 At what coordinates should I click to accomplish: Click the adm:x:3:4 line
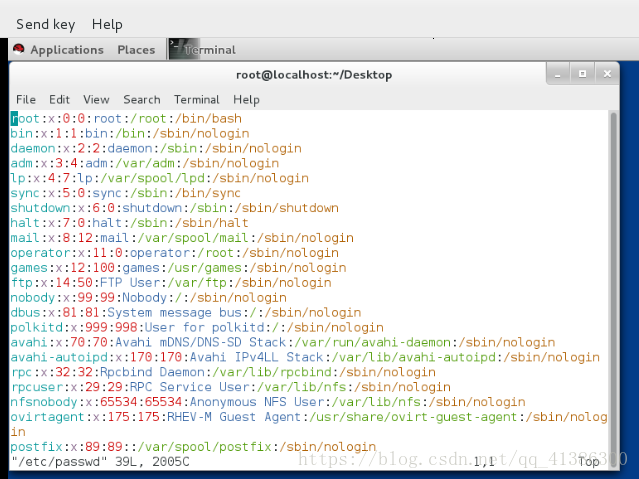145,163
